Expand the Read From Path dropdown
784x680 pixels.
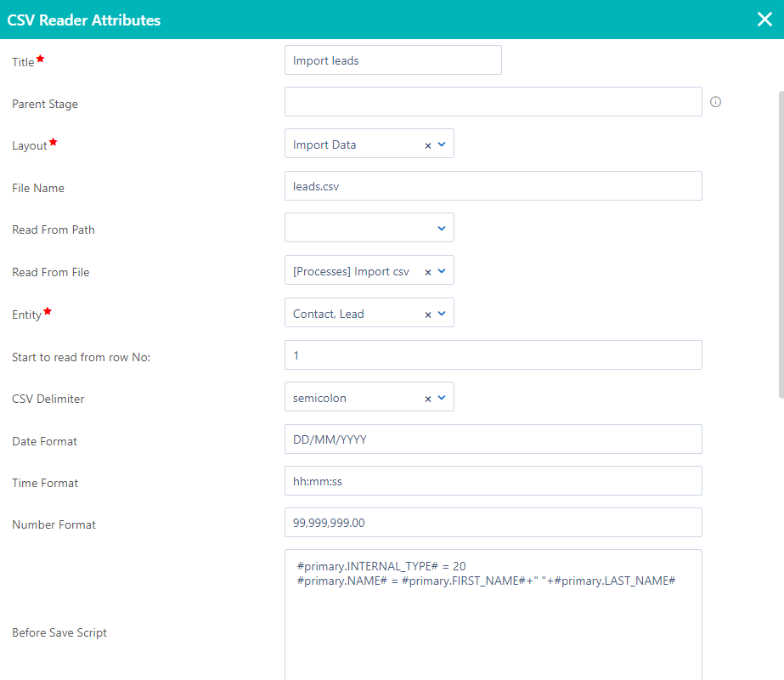[442, 227]
